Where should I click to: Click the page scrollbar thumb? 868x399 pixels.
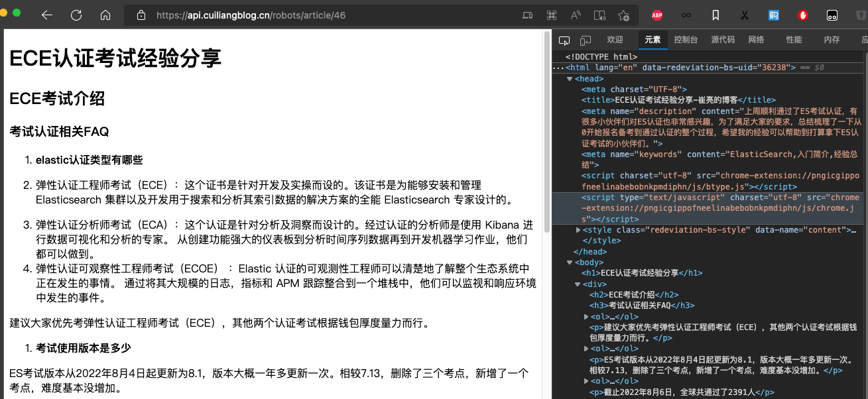[546, 131]
